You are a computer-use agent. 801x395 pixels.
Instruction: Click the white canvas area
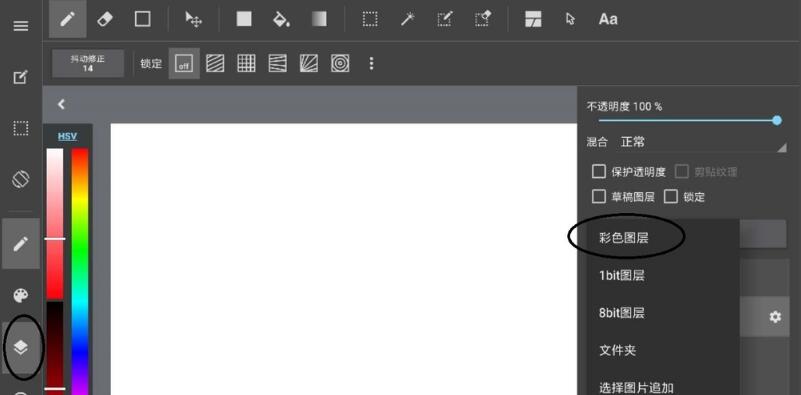344,259
